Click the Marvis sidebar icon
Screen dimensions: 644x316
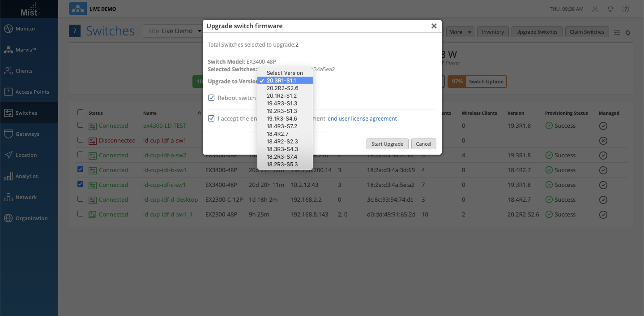pyautogui.click(x=8, y=50)
